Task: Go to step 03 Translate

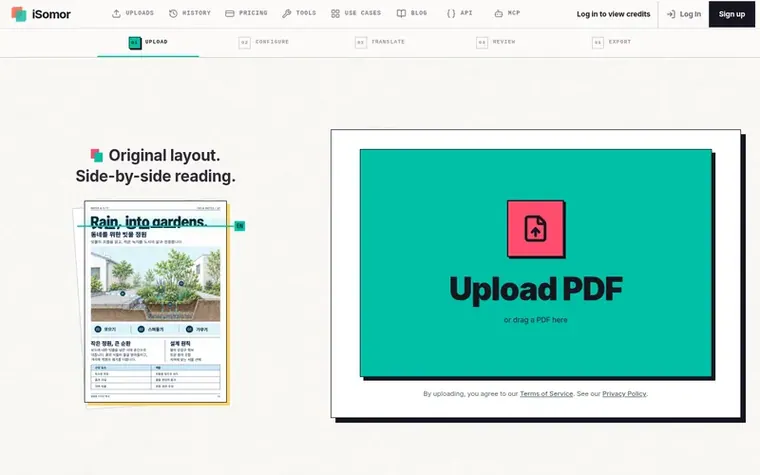Action: pyautogui.click(x=380, y=42)
